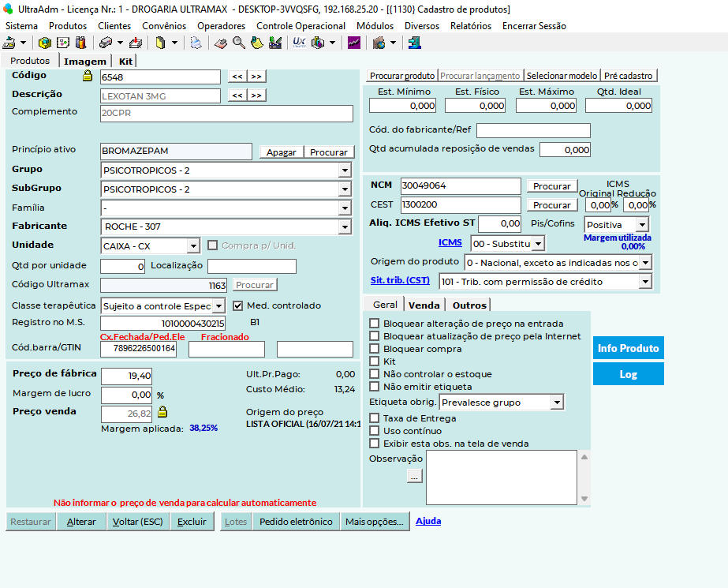Open dropdown arrow next to bar chart icon
Screen dimensions: 728x588
332,43
